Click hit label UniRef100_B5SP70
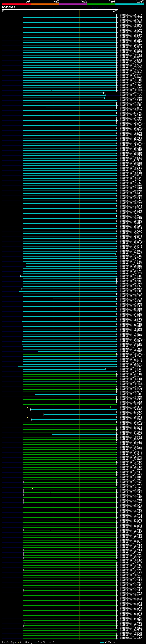The height and width of the screenshot is (644, 146). [x=131, y=110]
